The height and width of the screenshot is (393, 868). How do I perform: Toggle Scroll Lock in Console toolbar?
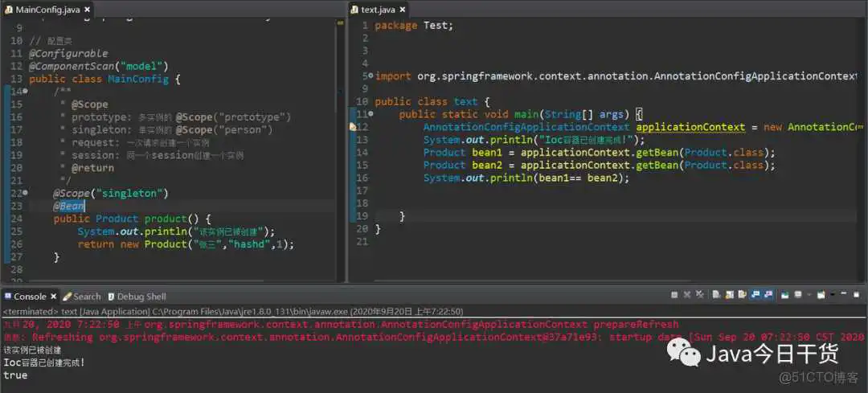click(x=729, y=295)
